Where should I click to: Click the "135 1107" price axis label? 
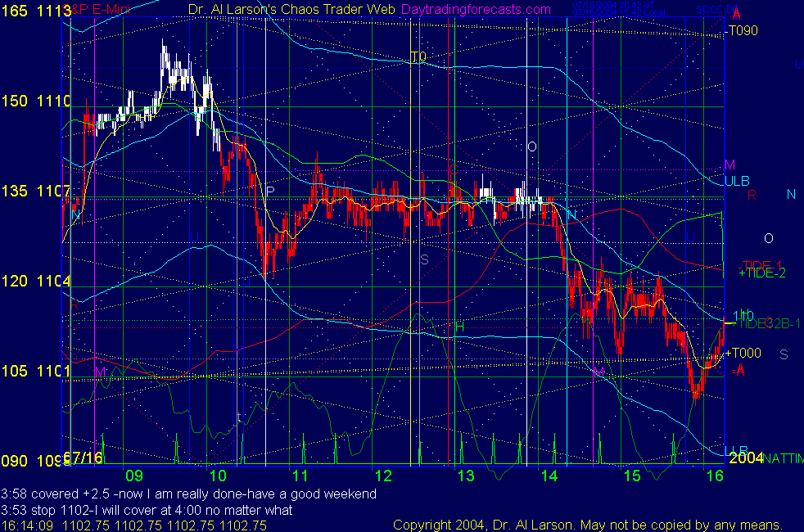35,192
